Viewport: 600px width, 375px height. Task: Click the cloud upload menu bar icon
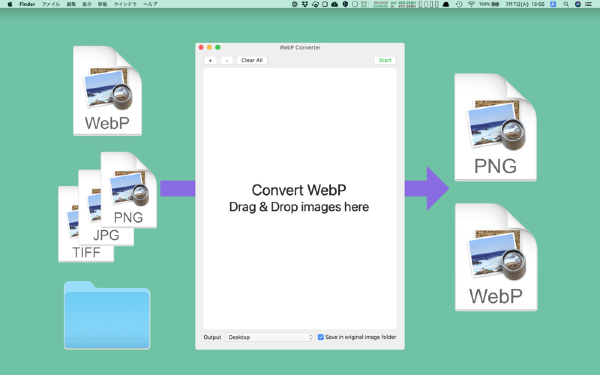(334, 4)
